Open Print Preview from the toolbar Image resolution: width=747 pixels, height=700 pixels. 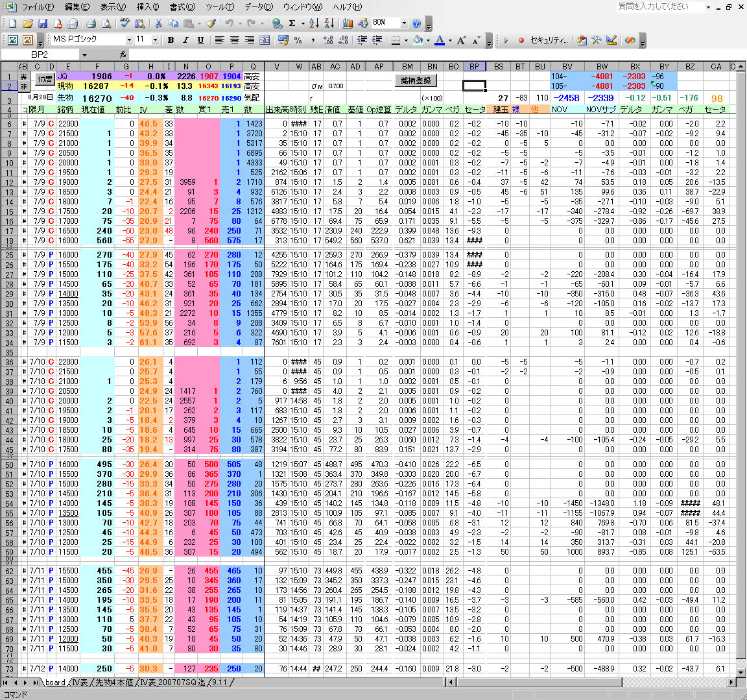click(106, 23)
